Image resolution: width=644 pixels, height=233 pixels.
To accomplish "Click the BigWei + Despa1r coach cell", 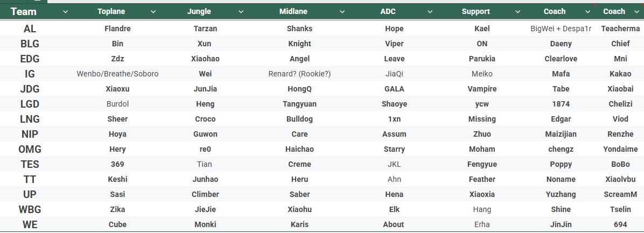I will 562,29.
